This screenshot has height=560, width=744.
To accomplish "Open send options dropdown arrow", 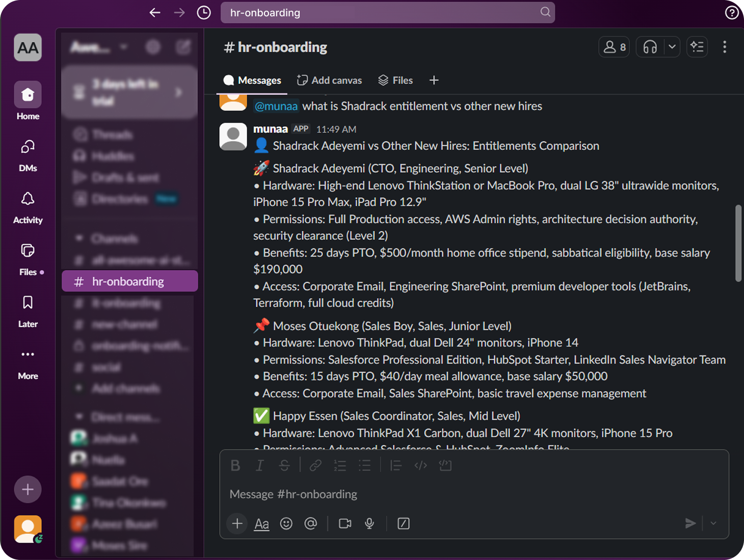I will coord(713,523).
